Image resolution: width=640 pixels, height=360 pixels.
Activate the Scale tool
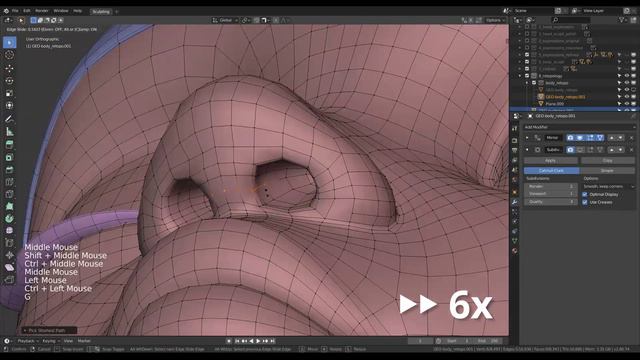pyautogui.click(x=9, y=93)
